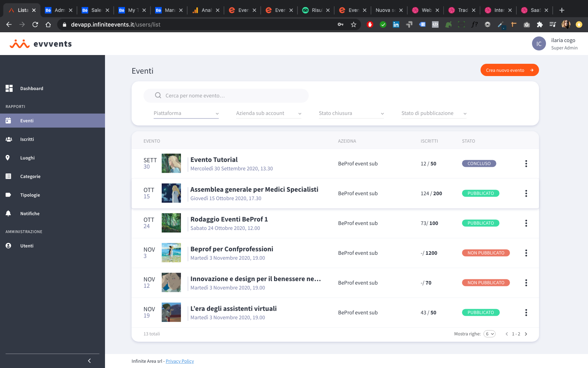Click the ISCRITTI column header

[x=429, y=141]
